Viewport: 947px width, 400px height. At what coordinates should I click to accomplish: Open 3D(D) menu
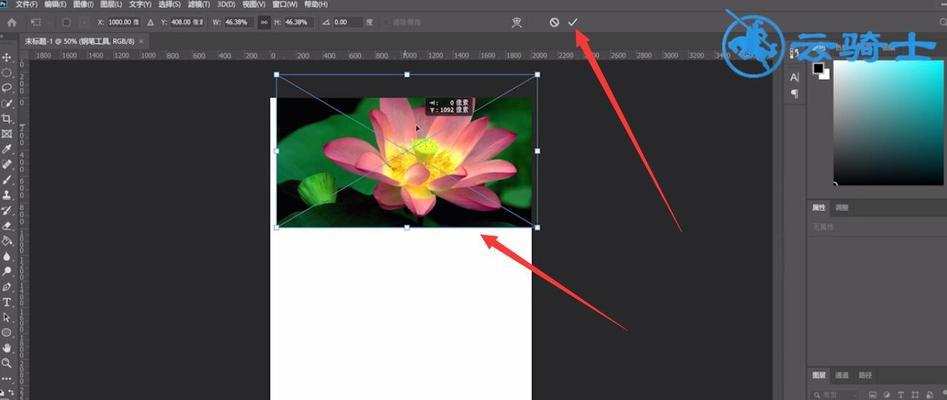[226, 4]
